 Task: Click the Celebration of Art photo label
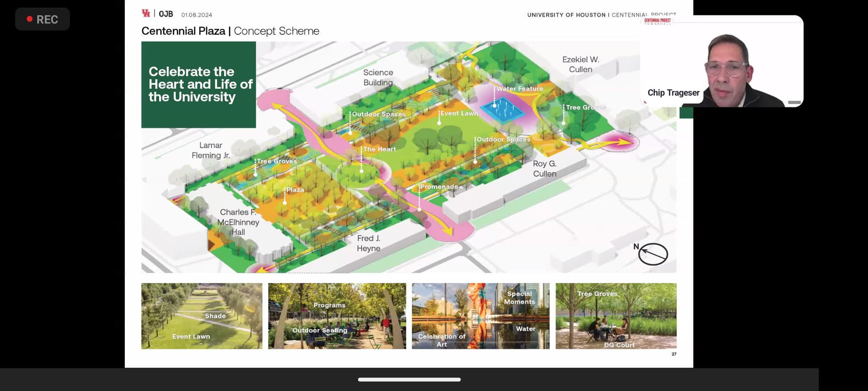click(442, 340)
